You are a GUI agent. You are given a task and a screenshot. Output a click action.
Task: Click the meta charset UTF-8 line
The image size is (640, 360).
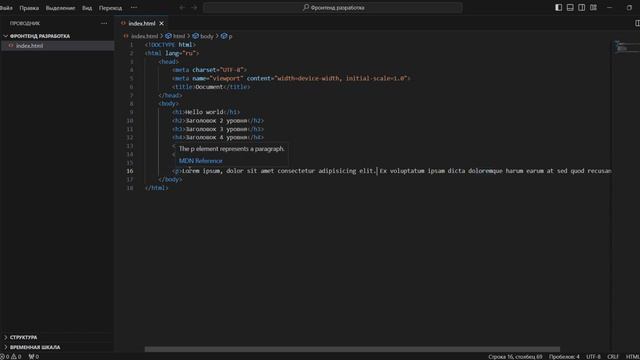[209, 70]
